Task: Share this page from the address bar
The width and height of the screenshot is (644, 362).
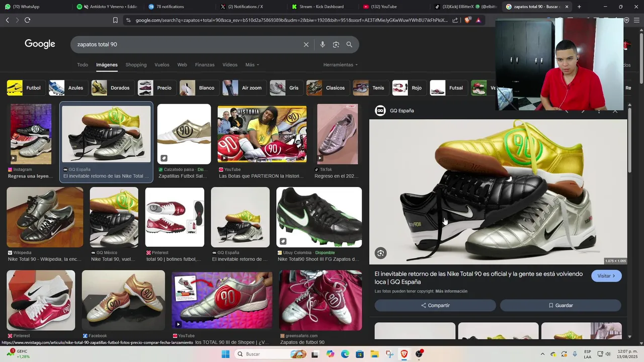Action: pyautogui.click(x=455, y=20)
